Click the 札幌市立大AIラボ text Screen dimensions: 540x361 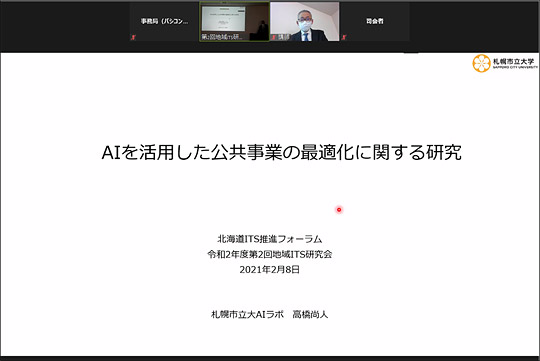(x=247, y=314)
